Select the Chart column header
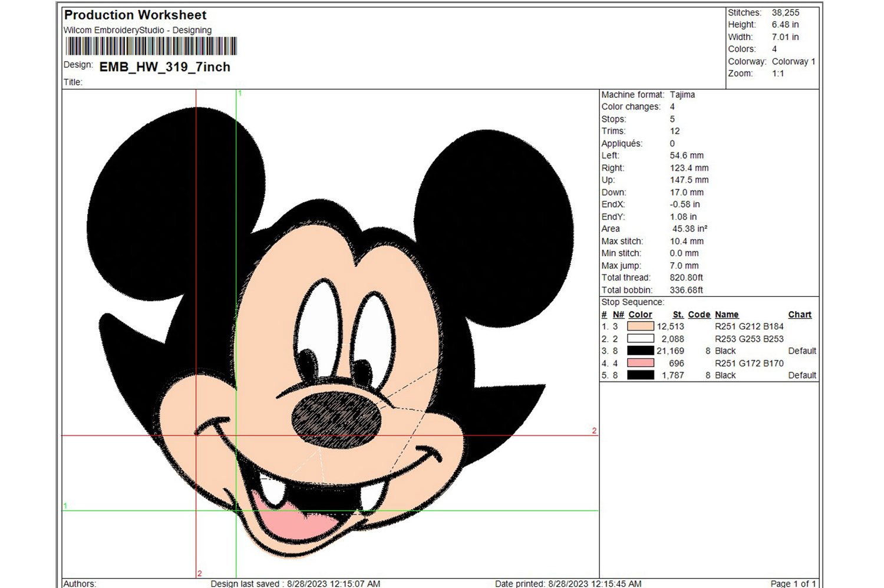 point(800,315)
